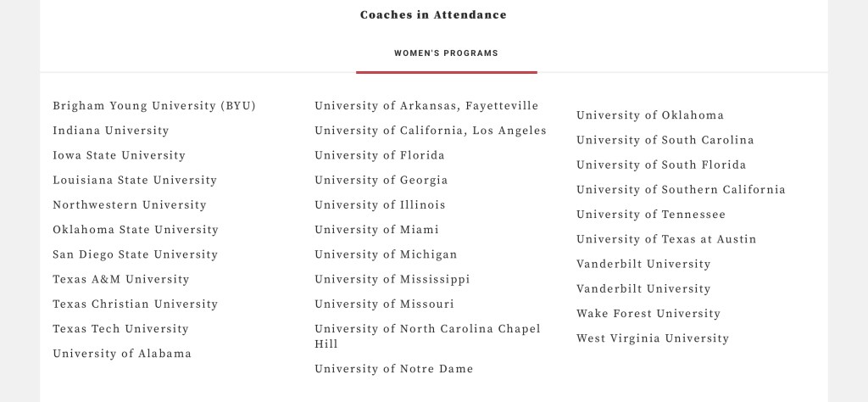This screenshot has width=868, height=402.
Task: Select Indiana University in the list
Action: click(111, 131)
